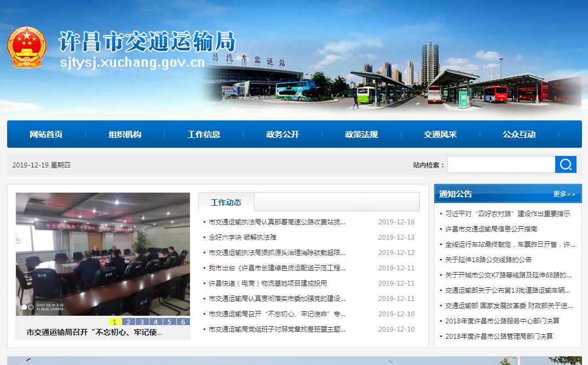Expand 通知公告 with 更多>> link
The height and width of the screenshot is (365, 588).
point(564,194)
